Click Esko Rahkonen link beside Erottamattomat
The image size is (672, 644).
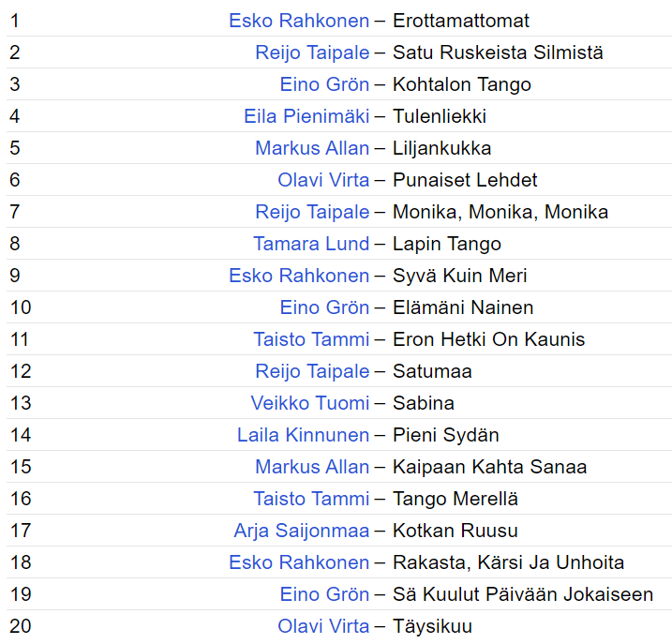click(x=299, y=21)
